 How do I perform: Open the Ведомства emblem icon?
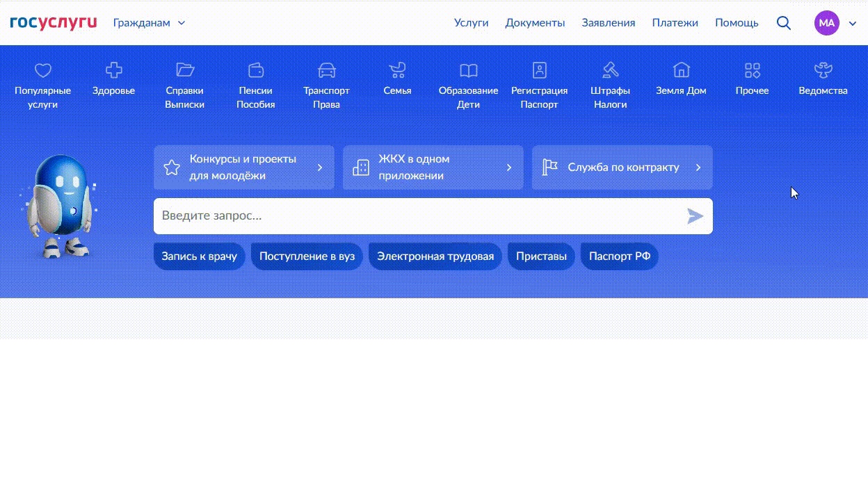click(x=823, y=70)
